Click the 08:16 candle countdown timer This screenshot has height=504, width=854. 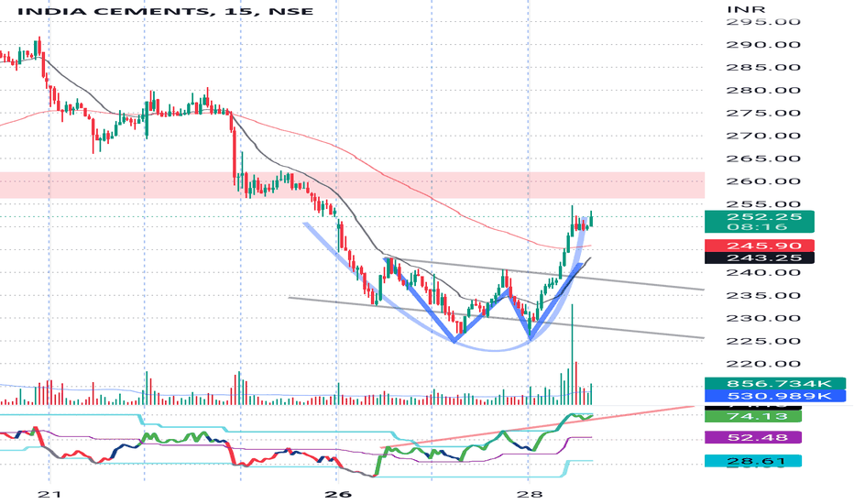(757, 226)
